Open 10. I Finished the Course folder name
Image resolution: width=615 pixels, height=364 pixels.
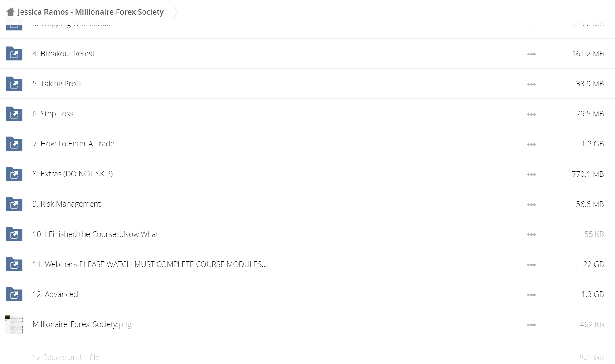[x=95, y=234]
